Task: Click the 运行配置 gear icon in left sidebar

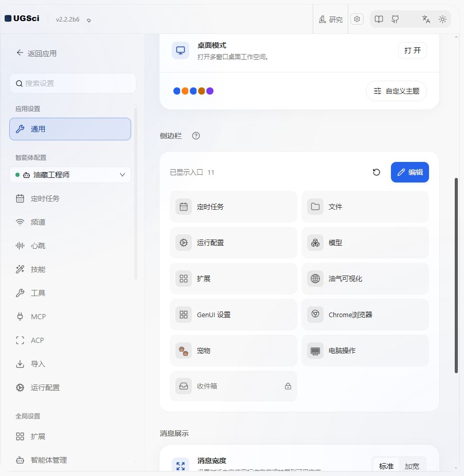Action: click(x=20, y=388)
